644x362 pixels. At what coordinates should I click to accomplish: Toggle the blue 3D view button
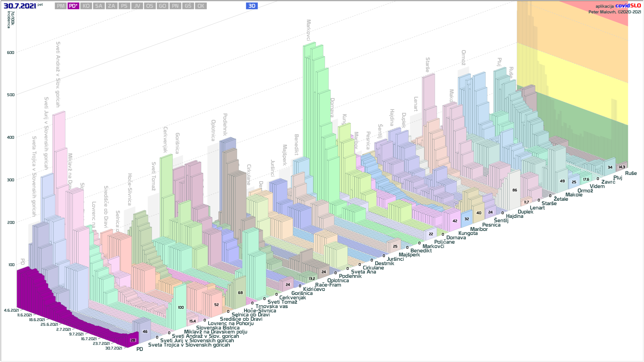pyautogui.click(x=252, y=6)
